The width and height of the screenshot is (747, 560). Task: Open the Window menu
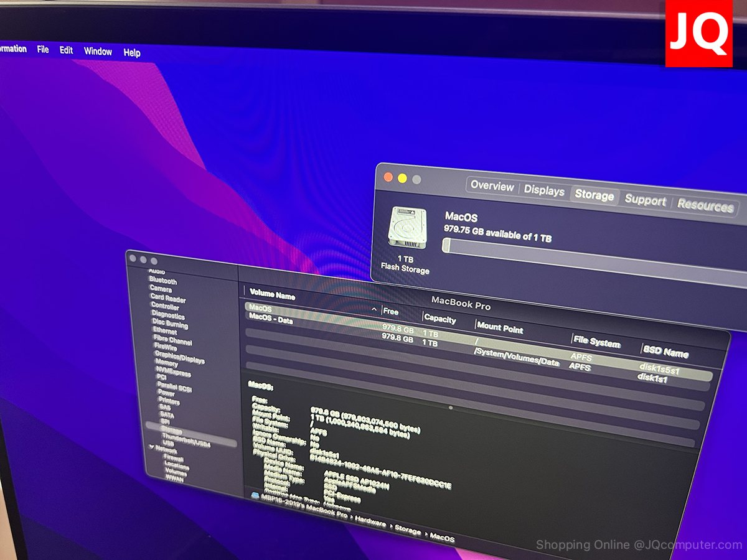(x=98, y=51)
